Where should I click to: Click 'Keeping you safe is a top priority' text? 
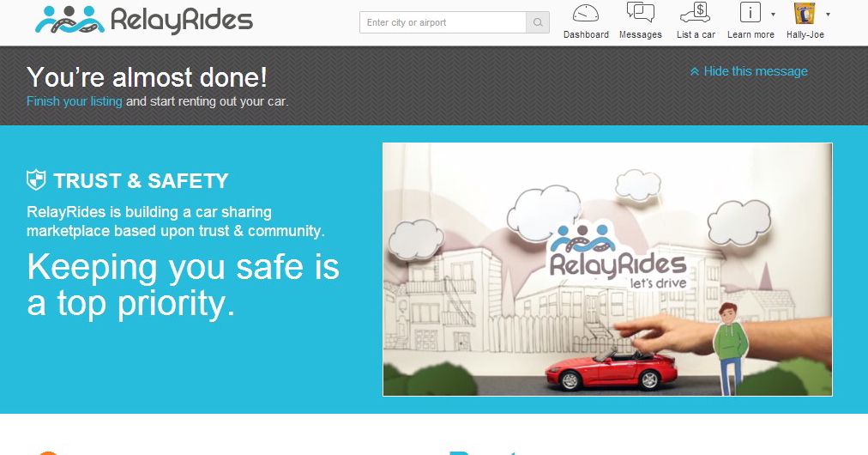click(183, 285)
